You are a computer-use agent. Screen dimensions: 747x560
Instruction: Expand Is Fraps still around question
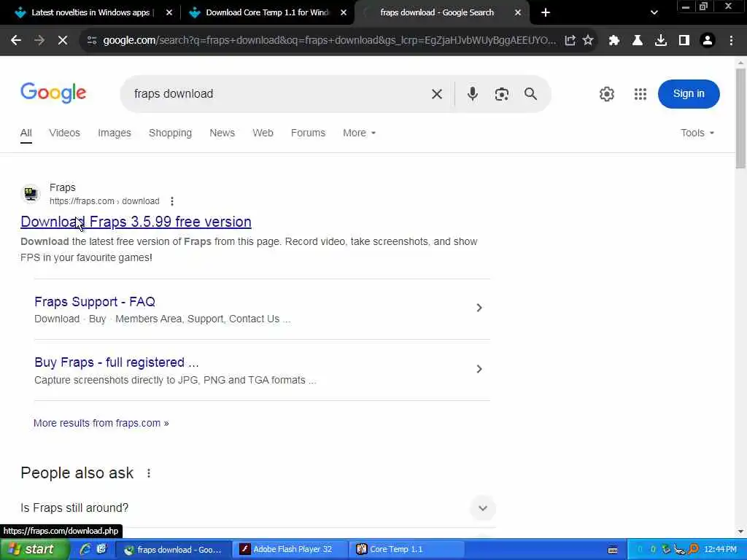coord(483,508)
